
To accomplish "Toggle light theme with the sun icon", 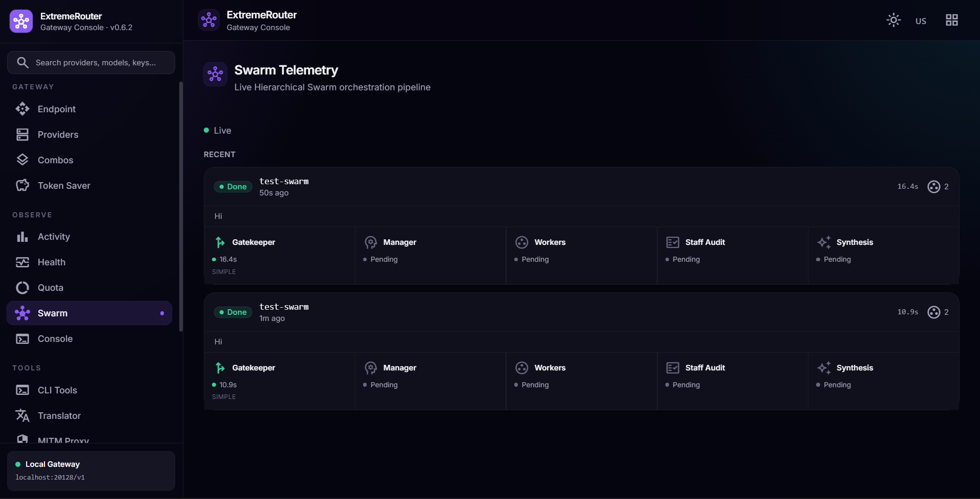I will pos(893,20).
